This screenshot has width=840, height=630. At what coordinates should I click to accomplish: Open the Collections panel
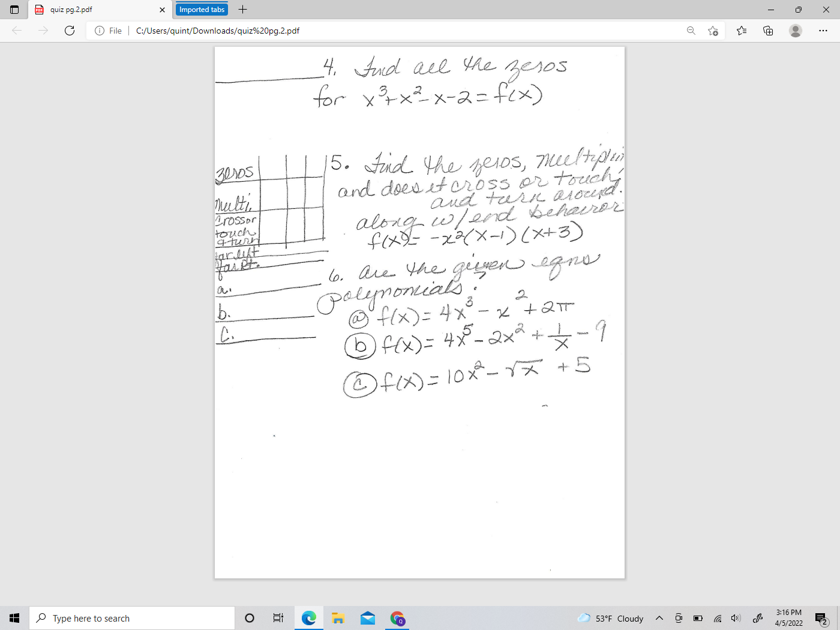tap(768, 31)
